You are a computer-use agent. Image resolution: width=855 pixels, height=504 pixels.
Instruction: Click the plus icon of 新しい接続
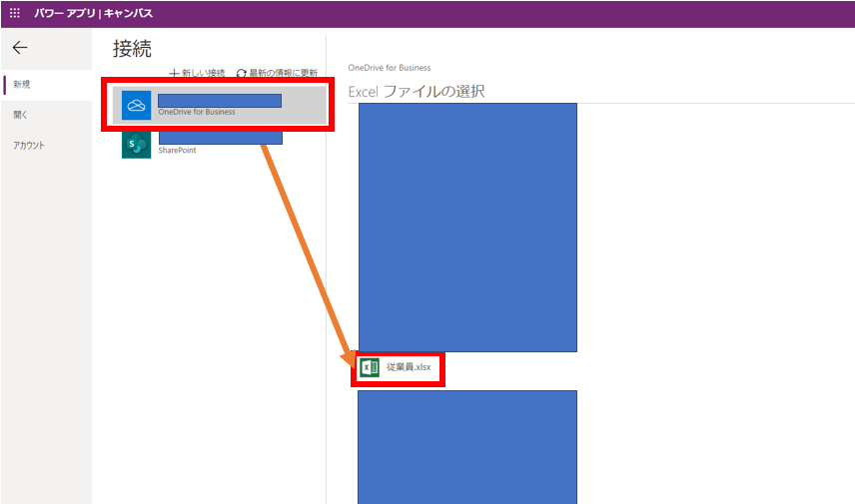[x=174, y=73]
